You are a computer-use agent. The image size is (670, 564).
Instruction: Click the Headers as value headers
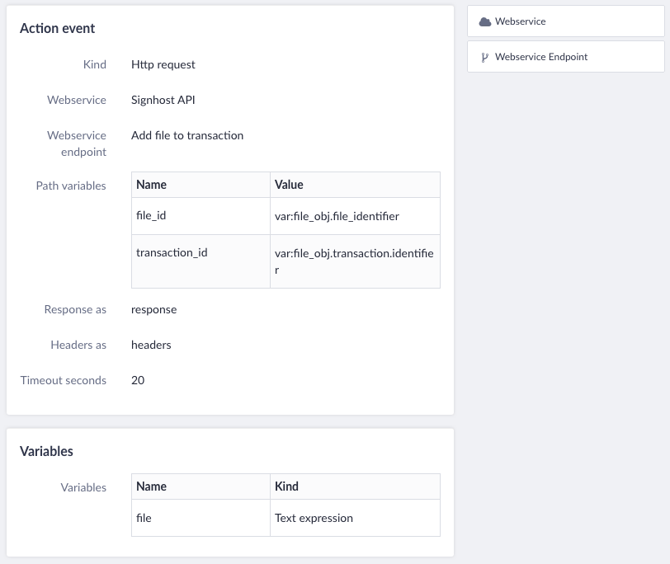151,345
